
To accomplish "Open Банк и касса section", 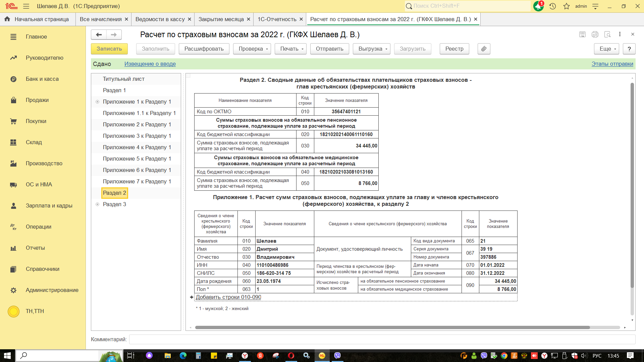I will pyautogui.click(x=43, y=79).
